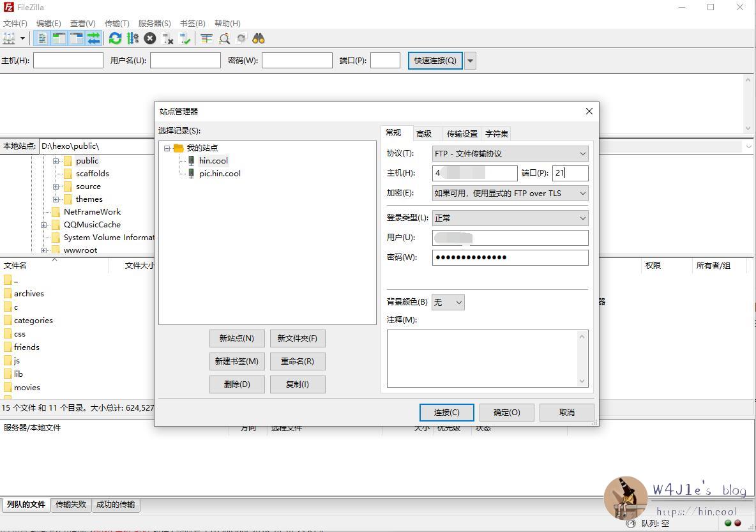Open the 背景颜色 background color picker
The width and height of the screenshot is (756, 532).
pos(448,302)
